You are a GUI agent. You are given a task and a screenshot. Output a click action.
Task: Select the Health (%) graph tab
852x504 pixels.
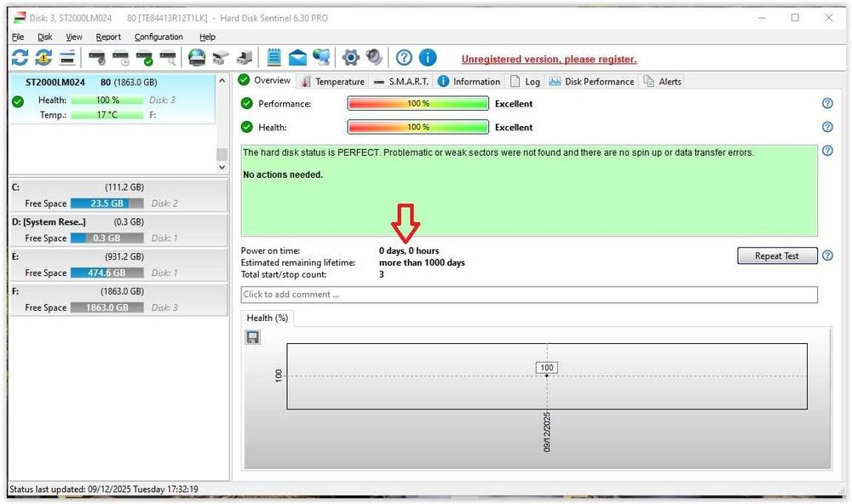tap(268, 318)
